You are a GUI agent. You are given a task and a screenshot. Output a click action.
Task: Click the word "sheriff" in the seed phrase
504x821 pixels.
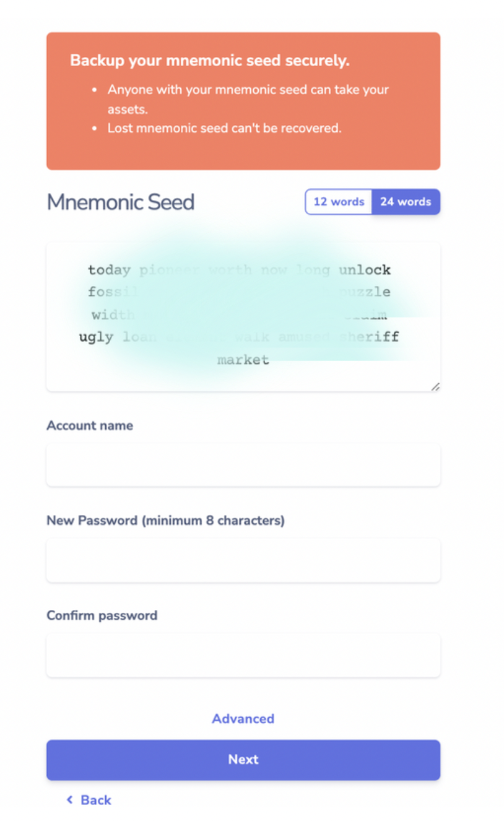coord(369,337)
